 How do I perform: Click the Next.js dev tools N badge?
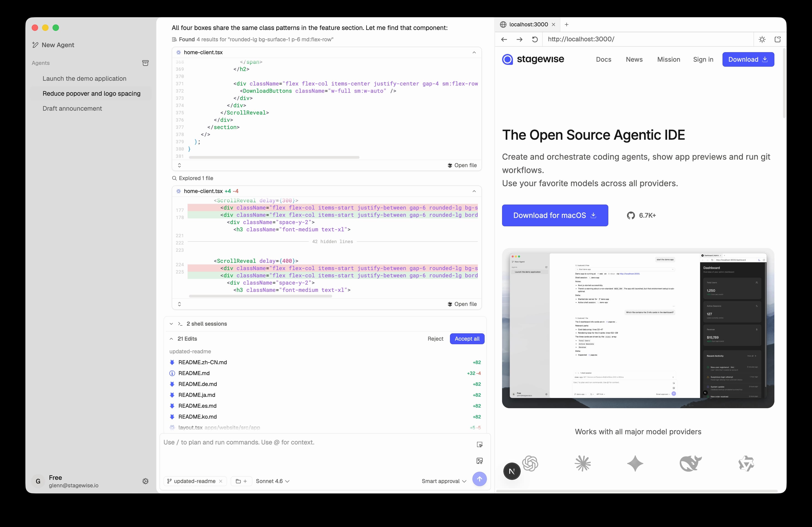(x=512, y=471)
